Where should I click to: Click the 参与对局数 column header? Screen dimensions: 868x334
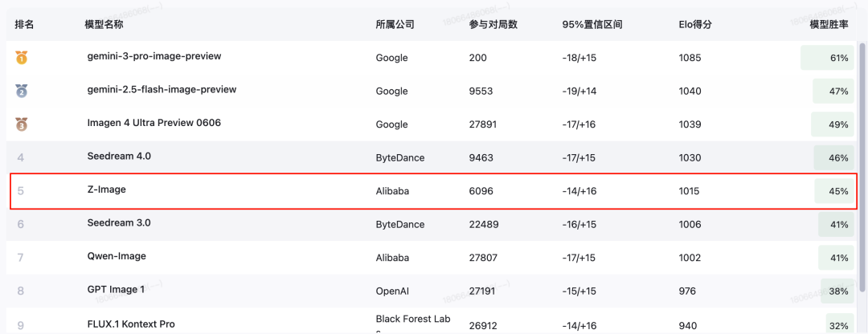(x=493, y=25)
